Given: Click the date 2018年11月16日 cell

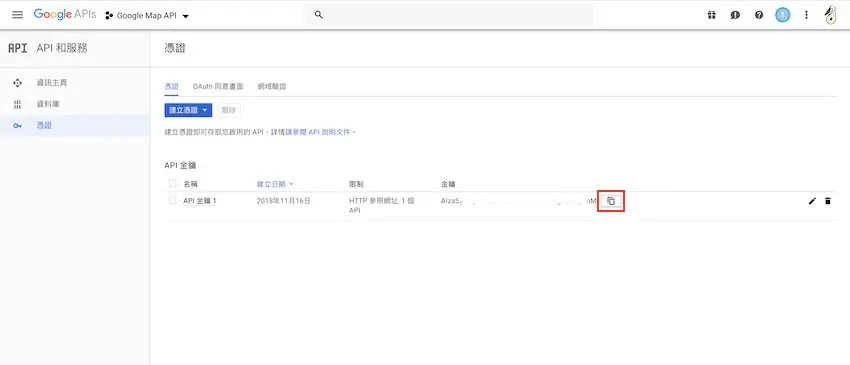Looking at the screenshot, I should [x=284, y=201].
